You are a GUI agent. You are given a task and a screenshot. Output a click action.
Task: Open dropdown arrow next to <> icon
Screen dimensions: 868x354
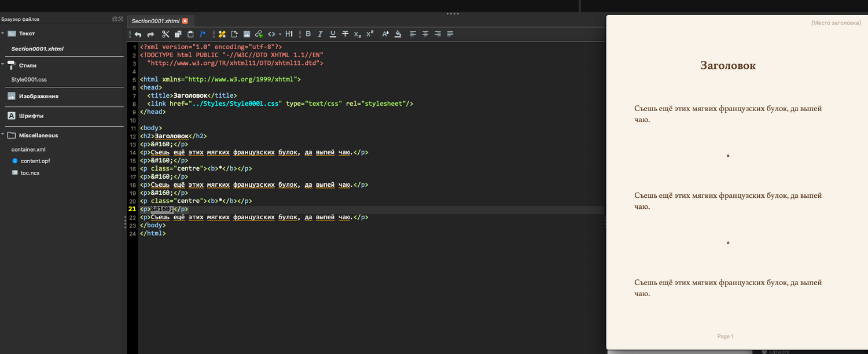point(280,34)
